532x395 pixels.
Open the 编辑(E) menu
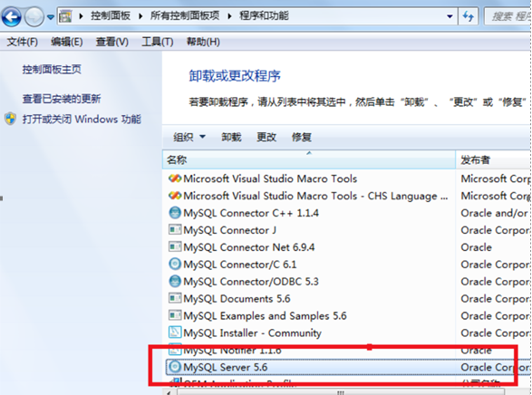67,42
